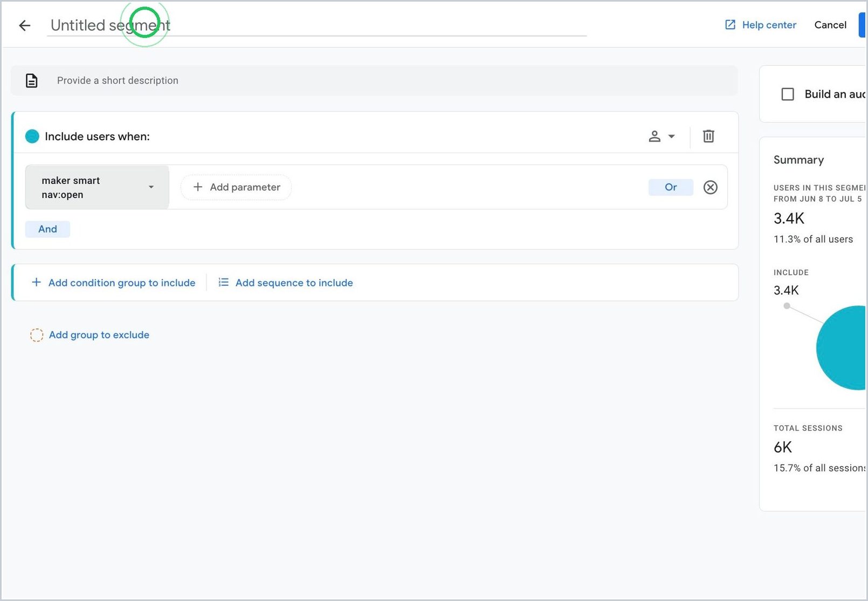Open the Help center link
This screenshot has height=601, width=868.
761,25
